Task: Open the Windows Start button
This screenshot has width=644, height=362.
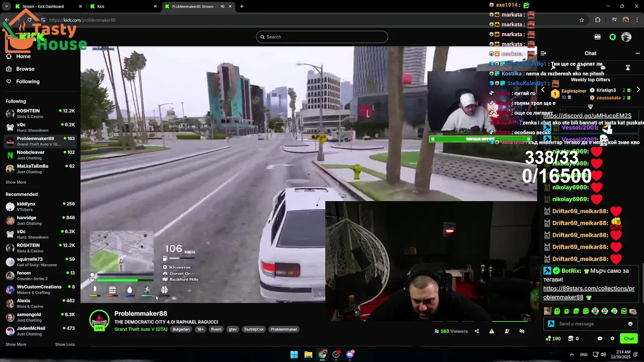Action: (x=294, y=354)
